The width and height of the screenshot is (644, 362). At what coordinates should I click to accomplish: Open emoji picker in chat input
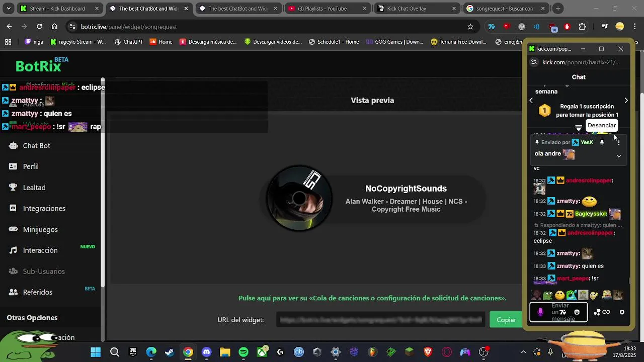(x=577, y=312)
